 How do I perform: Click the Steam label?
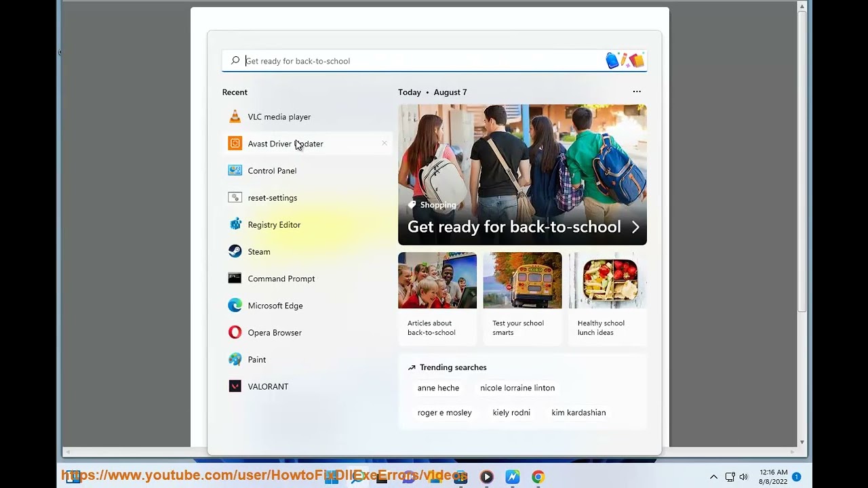click(259, 251)
